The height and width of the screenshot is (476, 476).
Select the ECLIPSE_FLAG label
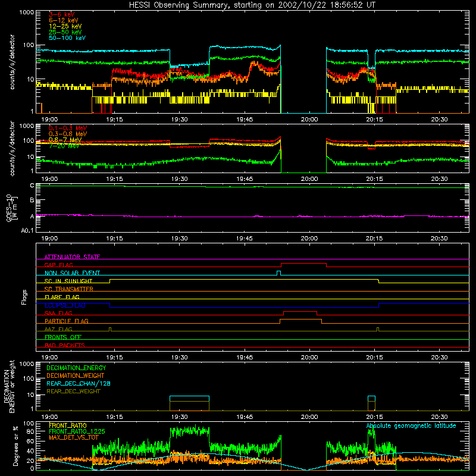[65, 305]
